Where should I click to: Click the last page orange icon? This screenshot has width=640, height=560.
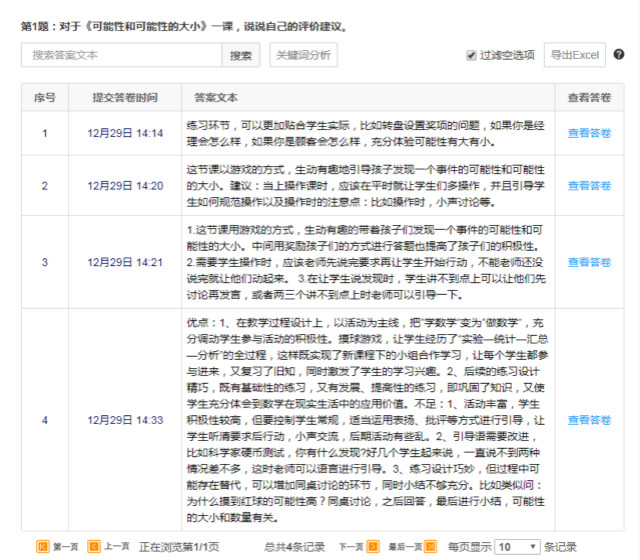430,547
